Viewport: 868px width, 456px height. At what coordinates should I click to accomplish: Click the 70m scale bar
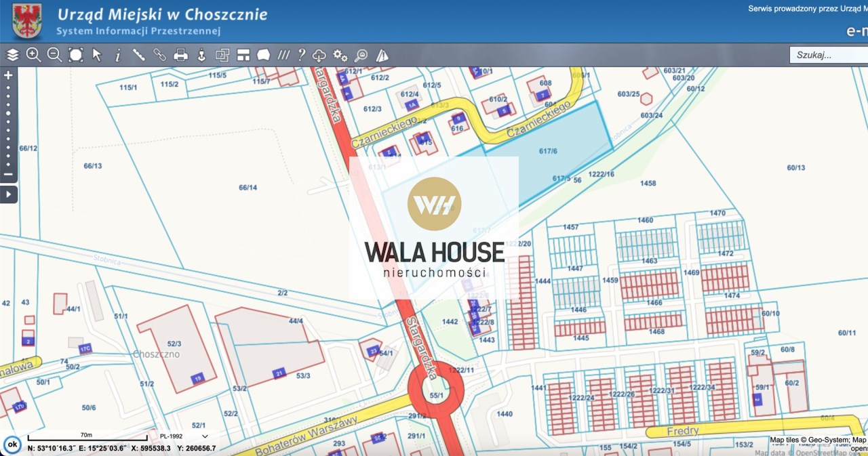87,437
